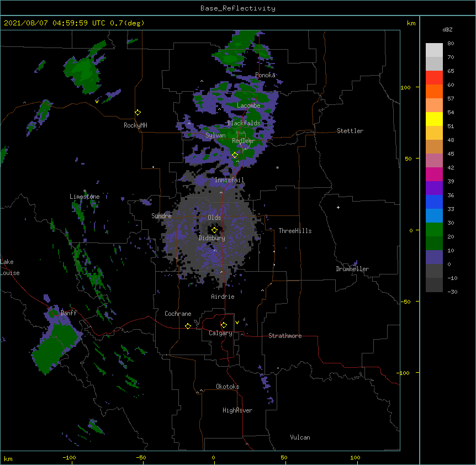Click the Innisfail label
This screenshot has width=476, height=465.
click(x=230, y=180)
